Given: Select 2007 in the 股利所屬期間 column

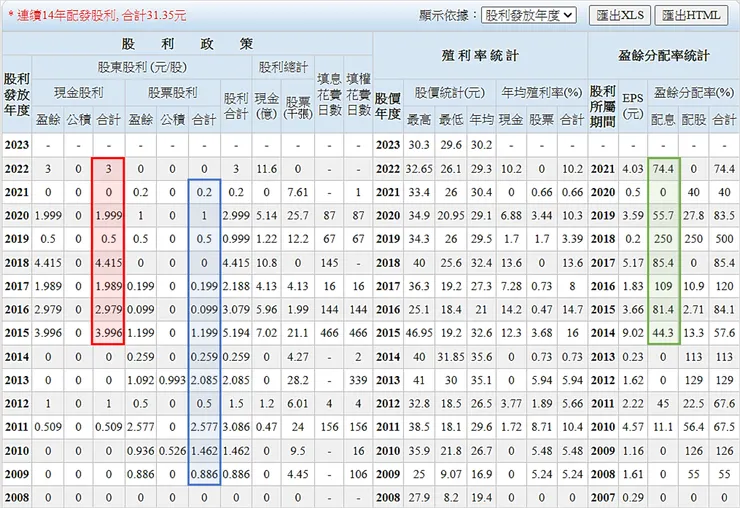Looking at the screenshot, I should [603, 497].
